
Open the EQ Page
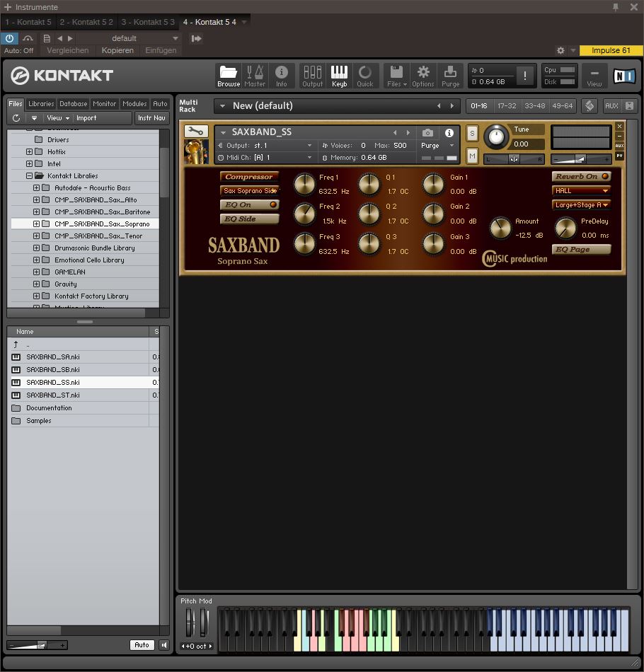click(x=581, y=250)
